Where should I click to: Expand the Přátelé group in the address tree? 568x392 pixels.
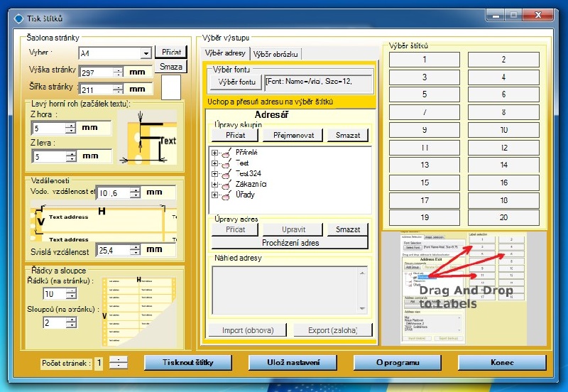point(215,153)
